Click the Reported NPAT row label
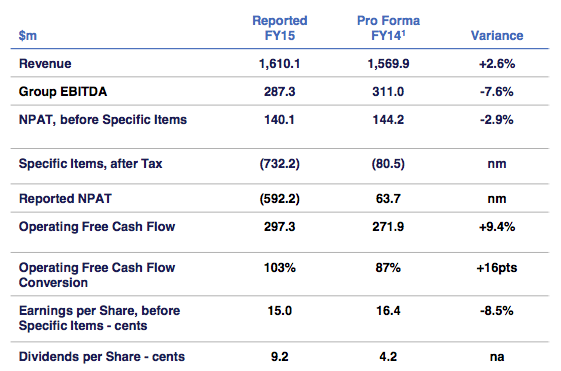 point(65,199)
